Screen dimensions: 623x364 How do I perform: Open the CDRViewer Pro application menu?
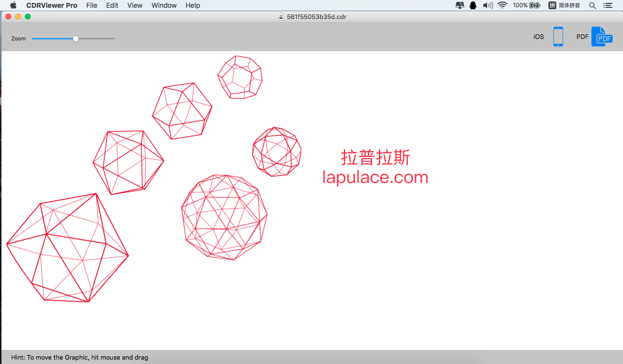52,5
